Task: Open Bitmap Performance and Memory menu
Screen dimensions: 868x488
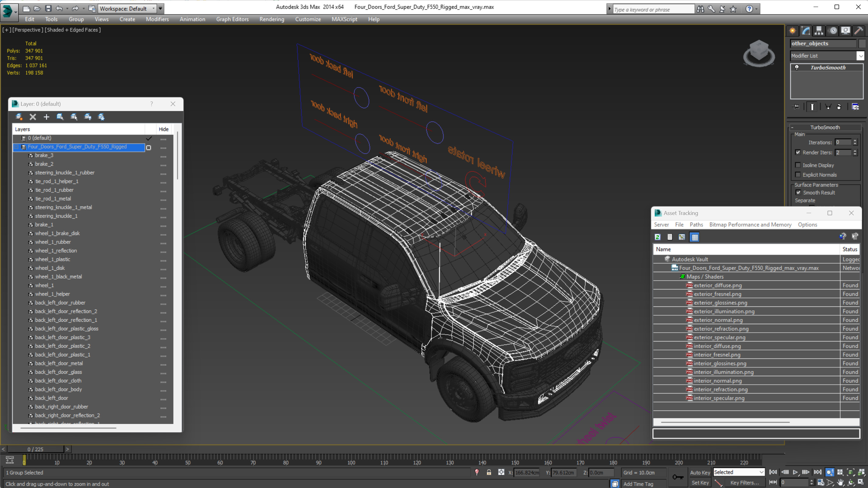Action: point(750,225)
